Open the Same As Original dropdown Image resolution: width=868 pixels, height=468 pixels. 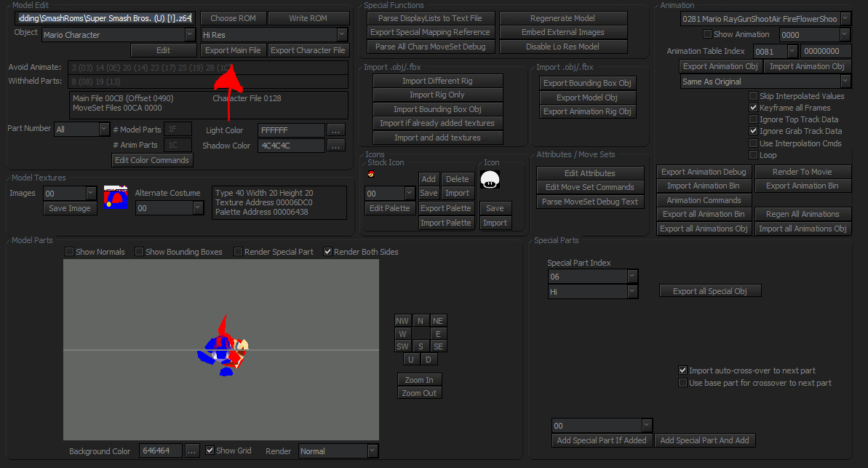click(x=845, y=81)
